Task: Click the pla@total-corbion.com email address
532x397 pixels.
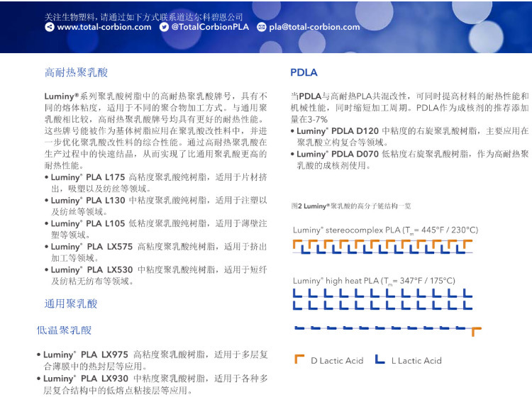Action: (x=314, y=27)
